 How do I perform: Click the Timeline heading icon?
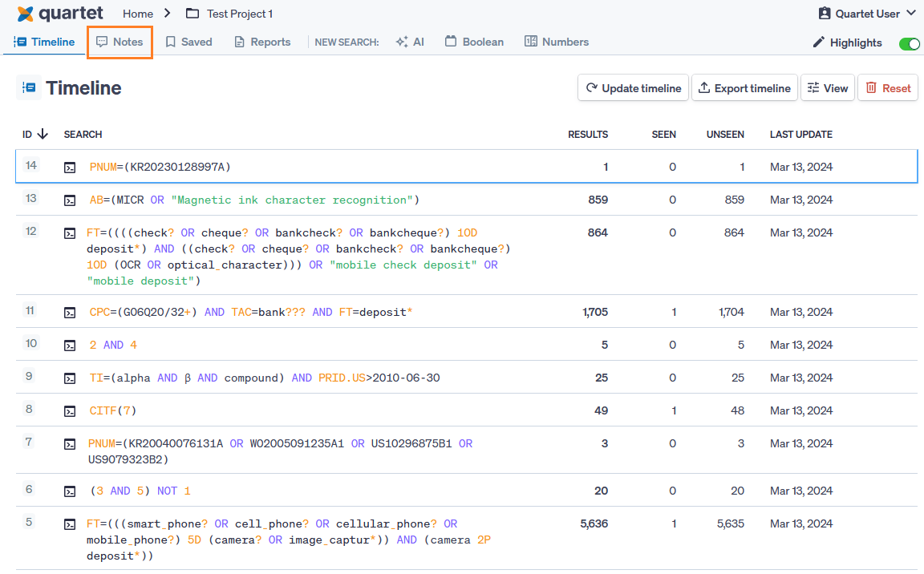pyautogui.click(x=28, y=88)
